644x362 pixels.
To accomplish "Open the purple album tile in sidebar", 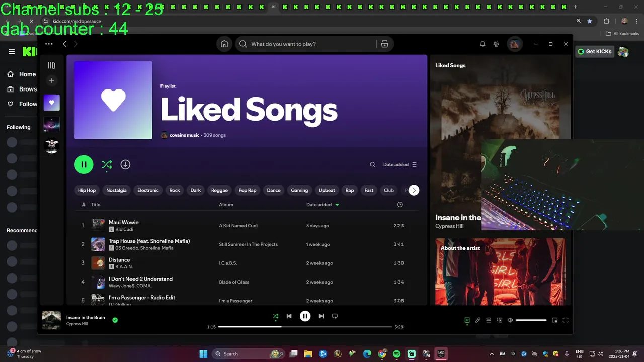I will pyautogui.click(x=51, y=124).
